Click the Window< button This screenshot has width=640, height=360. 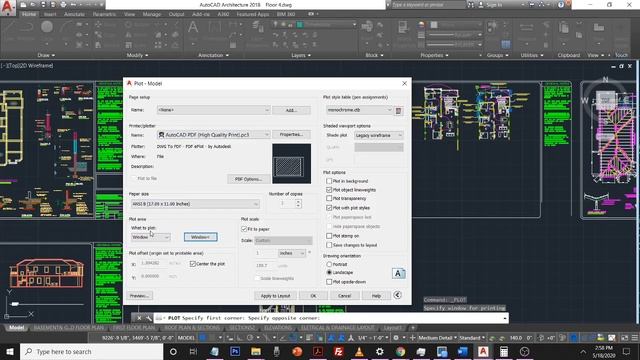(200, 237)
